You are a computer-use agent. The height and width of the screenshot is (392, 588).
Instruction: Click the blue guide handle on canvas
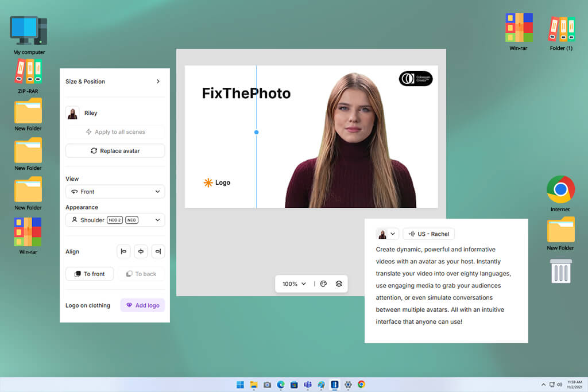point(257,132)
